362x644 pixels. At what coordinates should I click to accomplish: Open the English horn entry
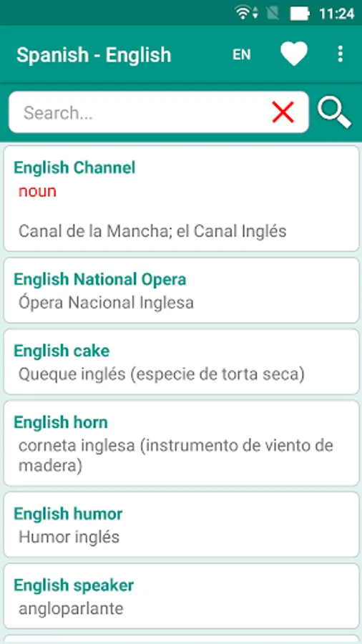coord(182,443)
